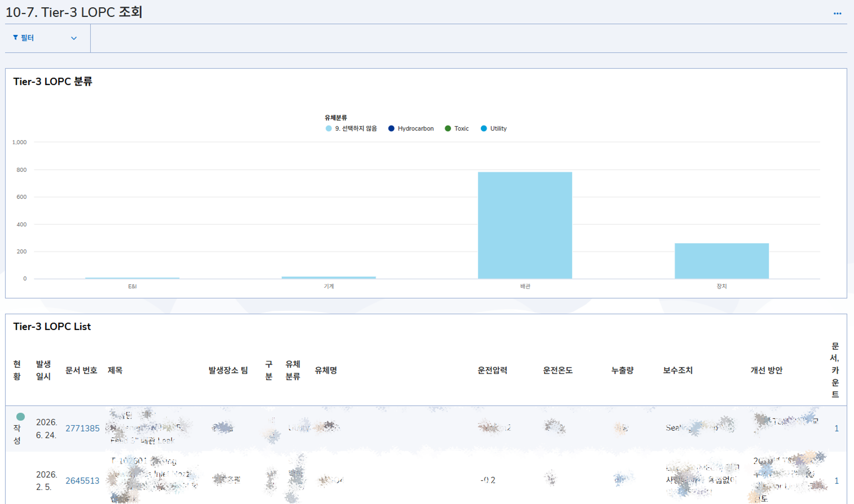Image resolution: width=854 pixels, height=504 pixels.
Task: Click count value 1 in row 2645513
Action: (837, 481)
